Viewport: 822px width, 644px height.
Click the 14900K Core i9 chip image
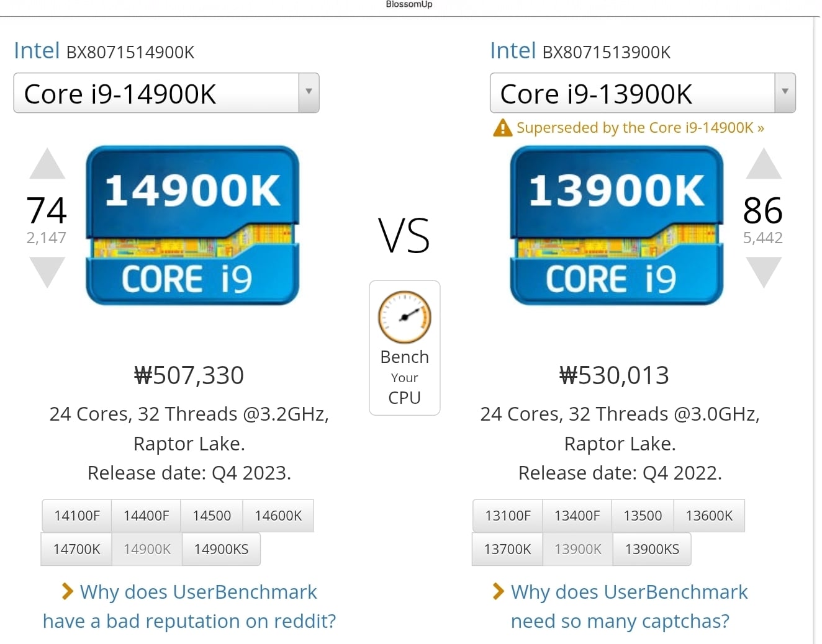[x=192, y=226]
